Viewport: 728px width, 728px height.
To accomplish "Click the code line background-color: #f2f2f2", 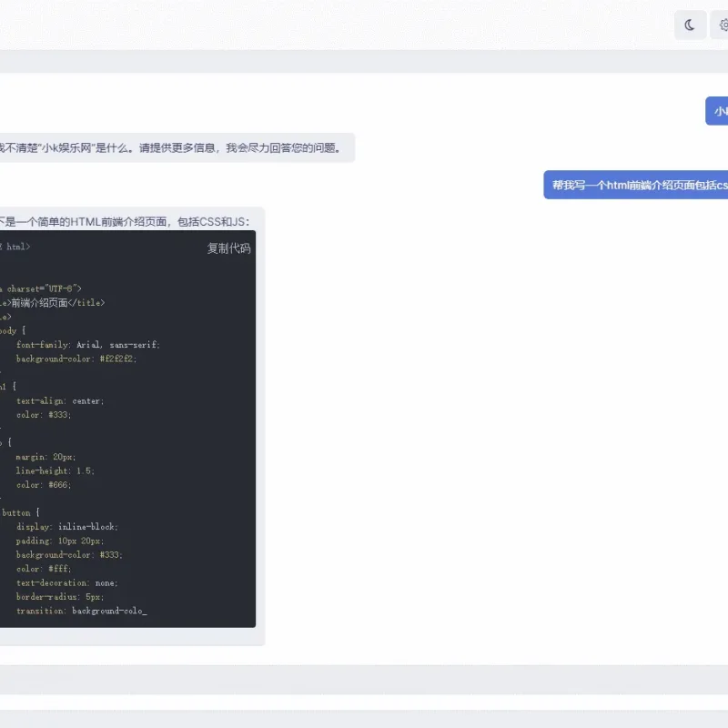I will tap(76, 359).
